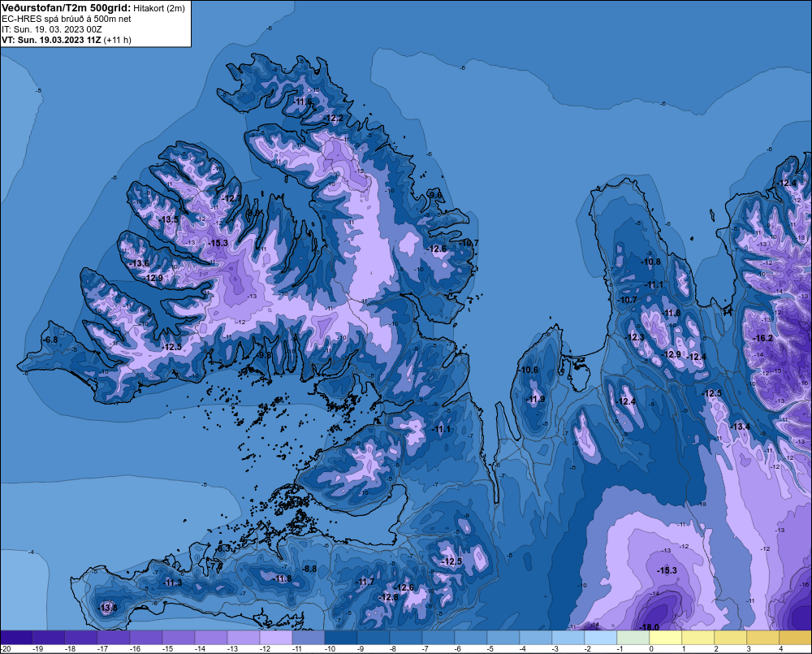Click the 'Veðurstofan/T2m 500grid:' title text
Viewport: 812px width, 654px height.
[67, 7]
